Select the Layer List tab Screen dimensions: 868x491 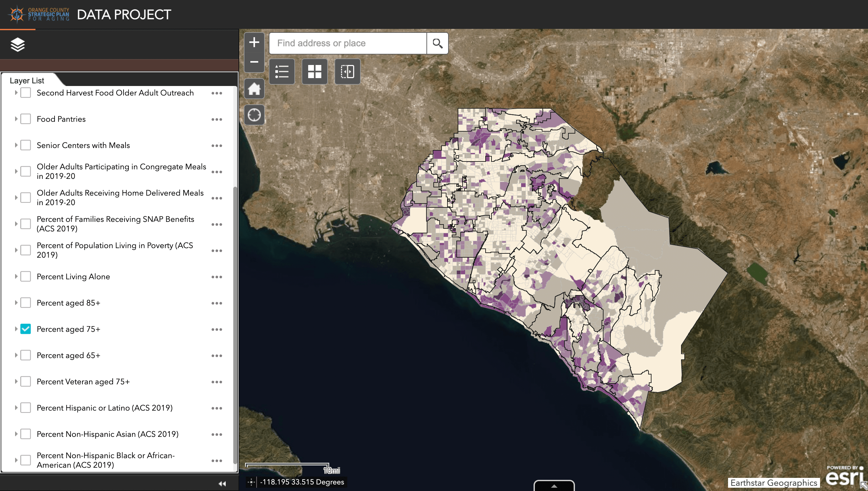point(27,81)
